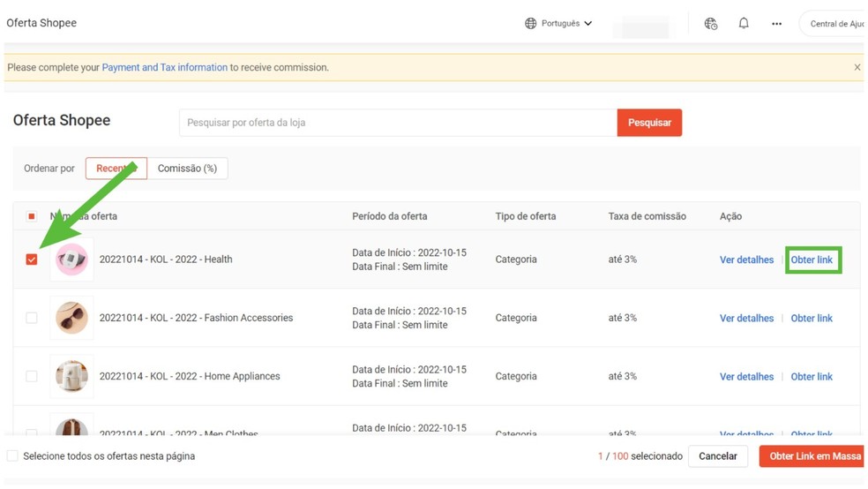Click the 20221014 - KOL - 2022 - Health name
Screen dimensions: 868x489
coord(166,260)
